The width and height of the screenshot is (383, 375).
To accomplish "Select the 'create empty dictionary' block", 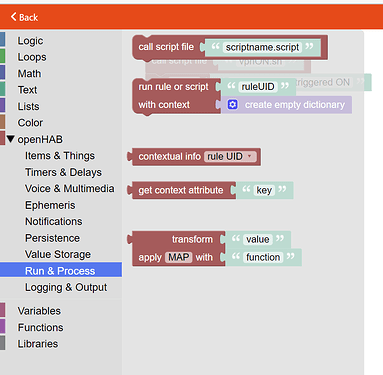I will (x=295, y=105).
